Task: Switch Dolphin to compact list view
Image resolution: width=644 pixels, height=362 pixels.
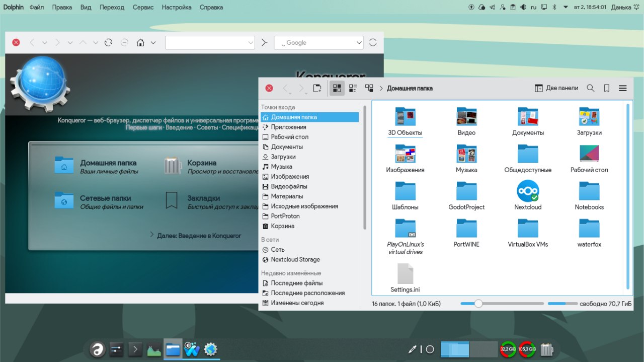Action: tap(353, 88)
